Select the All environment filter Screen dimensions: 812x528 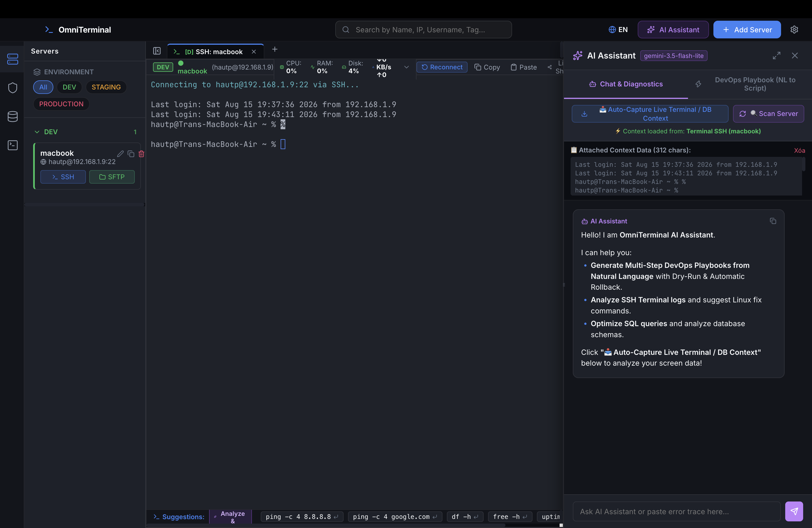point(43,87)
